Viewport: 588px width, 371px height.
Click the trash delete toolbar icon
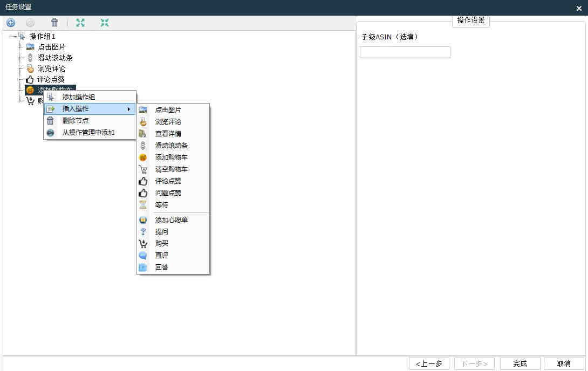point(54,23)
